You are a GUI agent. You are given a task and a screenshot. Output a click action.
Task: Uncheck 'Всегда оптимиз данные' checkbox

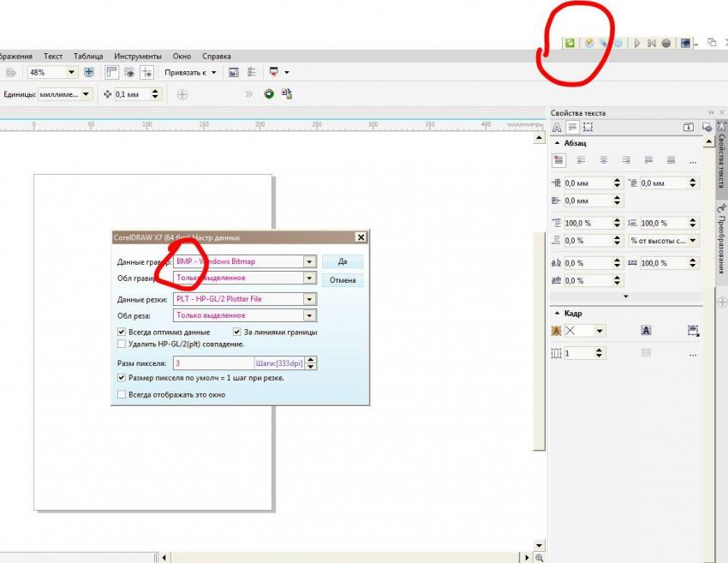(x=122, y=332)
